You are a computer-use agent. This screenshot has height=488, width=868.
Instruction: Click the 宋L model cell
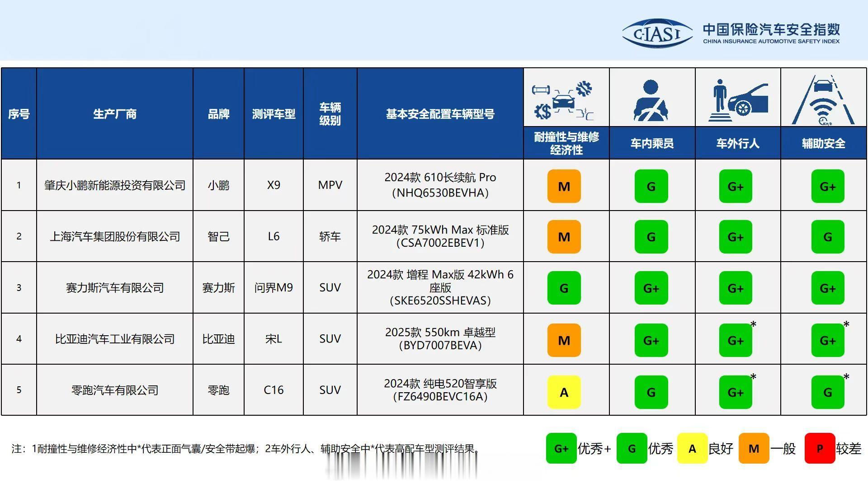click(x=274, y=339)
